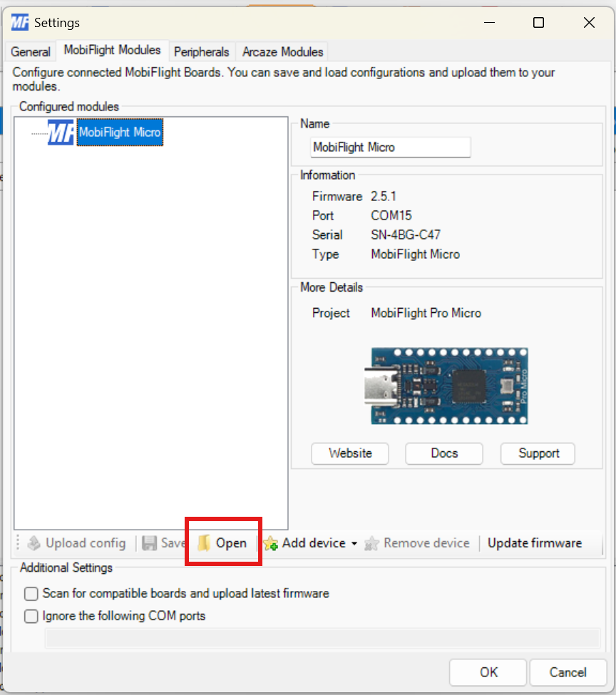Screen dimensions: 616x695
Task: Click the ignored COM ports text field
Action: [x=322, y=639]
